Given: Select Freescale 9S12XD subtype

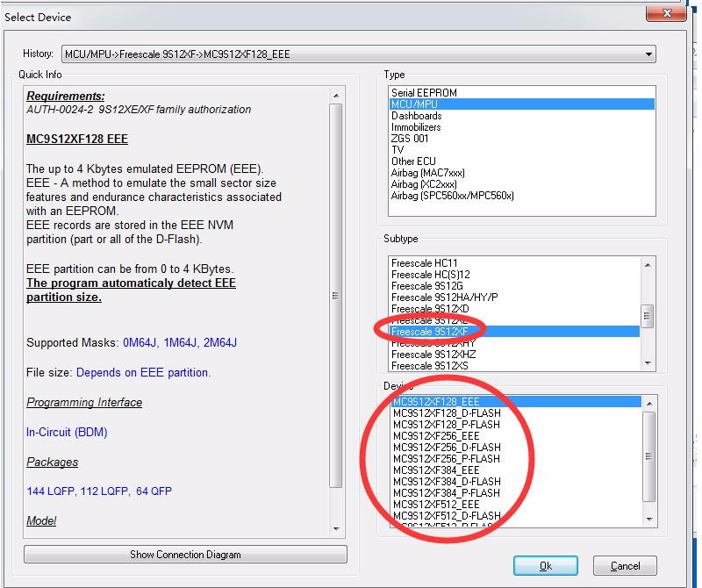Looking at the screenshot, I should (515, 309).
